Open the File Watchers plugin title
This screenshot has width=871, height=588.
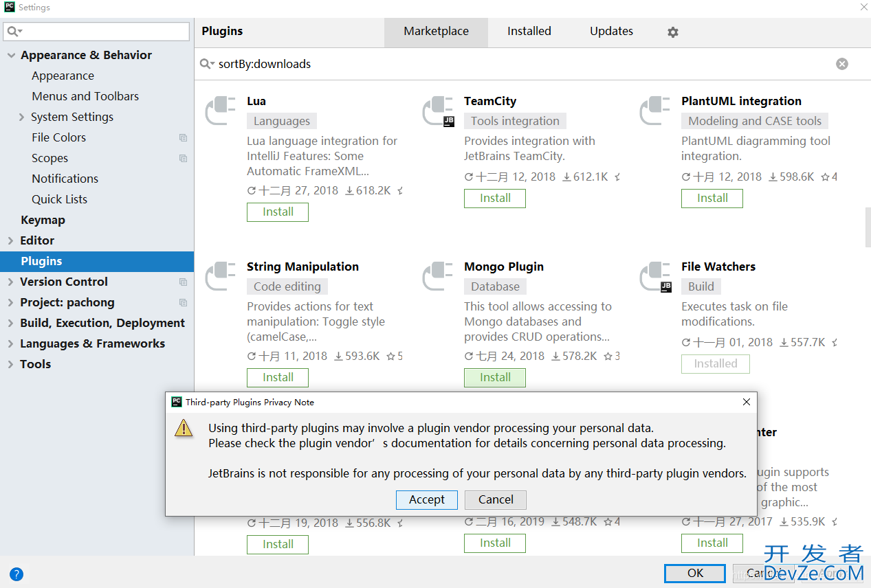pyautogui.click(x=718, y=267)
